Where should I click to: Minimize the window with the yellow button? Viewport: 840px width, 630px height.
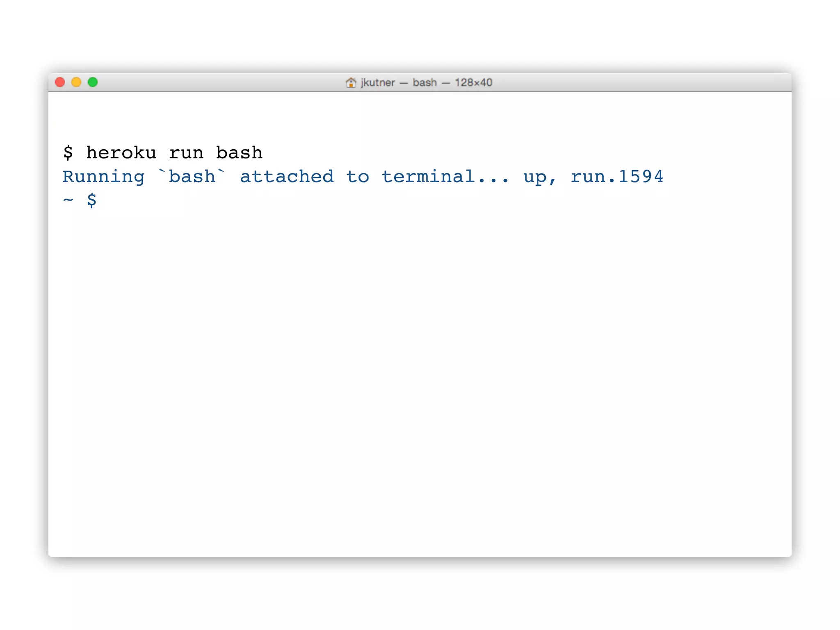tap(76, 82)
